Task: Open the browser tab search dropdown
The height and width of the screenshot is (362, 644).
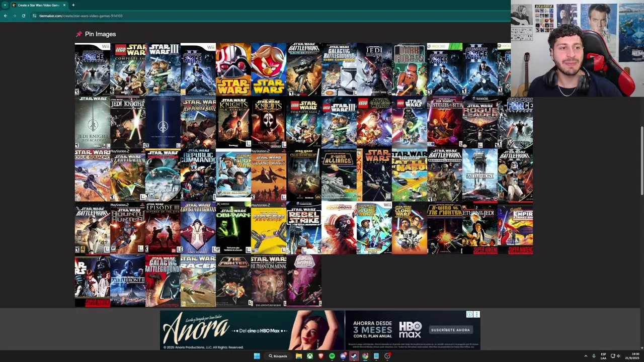Action: point(5,5)
